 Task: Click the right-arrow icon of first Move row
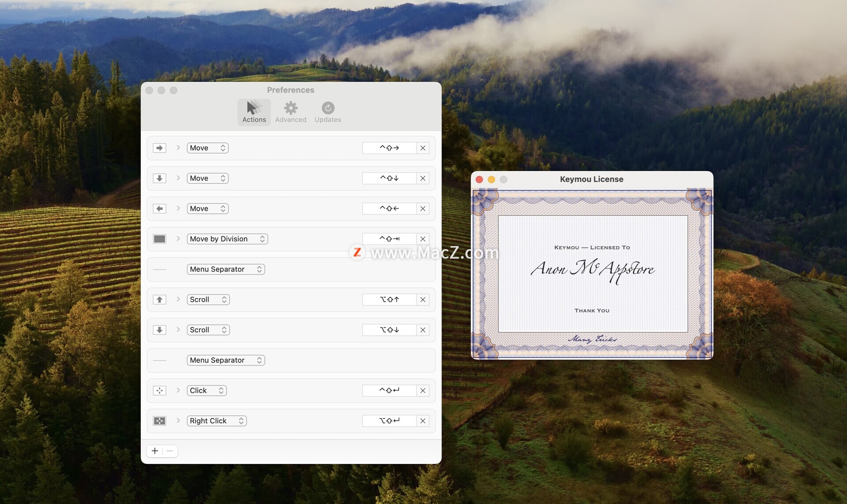[160, 148]
